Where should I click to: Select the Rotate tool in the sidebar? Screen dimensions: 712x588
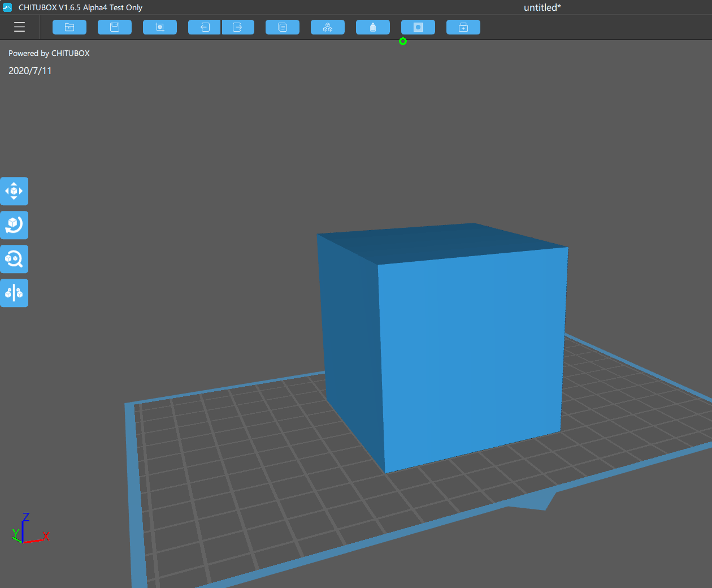click(14, 225)
